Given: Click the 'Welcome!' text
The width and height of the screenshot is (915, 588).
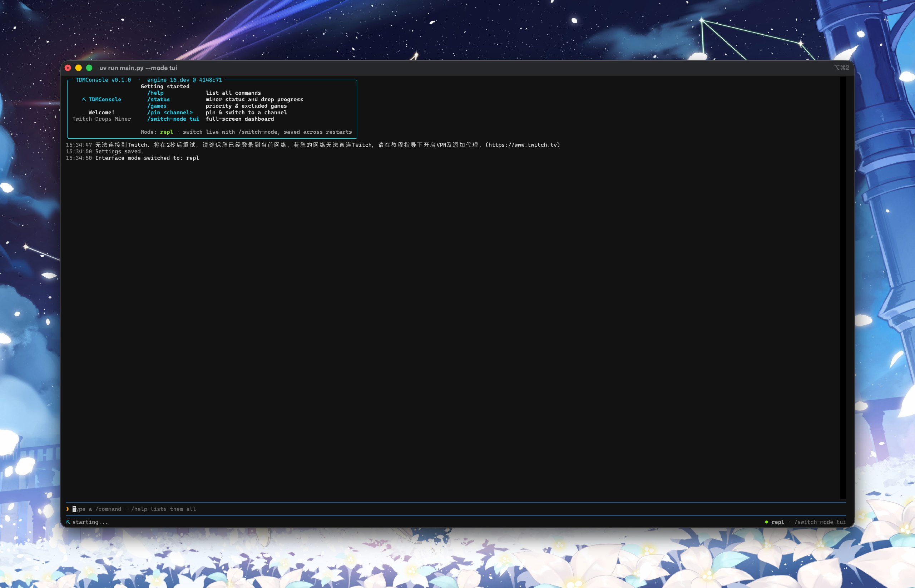Looking at the screenshot, I should [102, 112].
